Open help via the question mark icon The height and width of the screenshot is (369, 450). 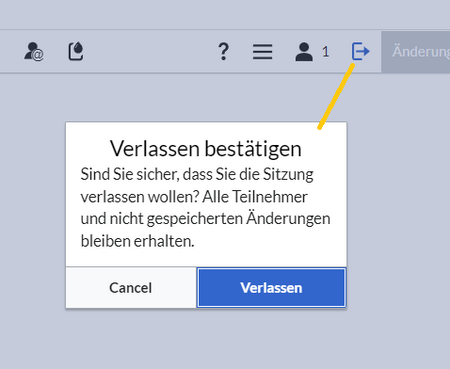click(x=224, y=52)
